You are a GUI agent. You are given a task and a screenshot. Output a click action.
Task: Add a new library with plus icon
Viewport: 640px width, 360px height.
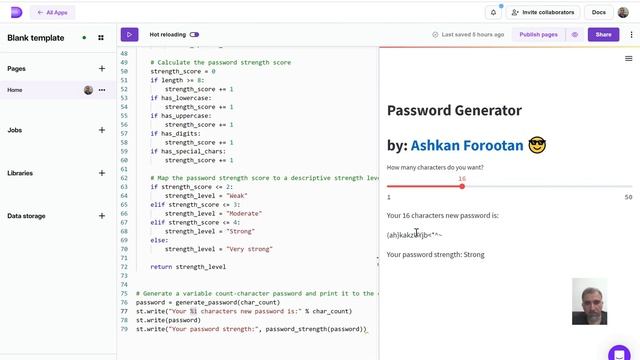[102, 173]
